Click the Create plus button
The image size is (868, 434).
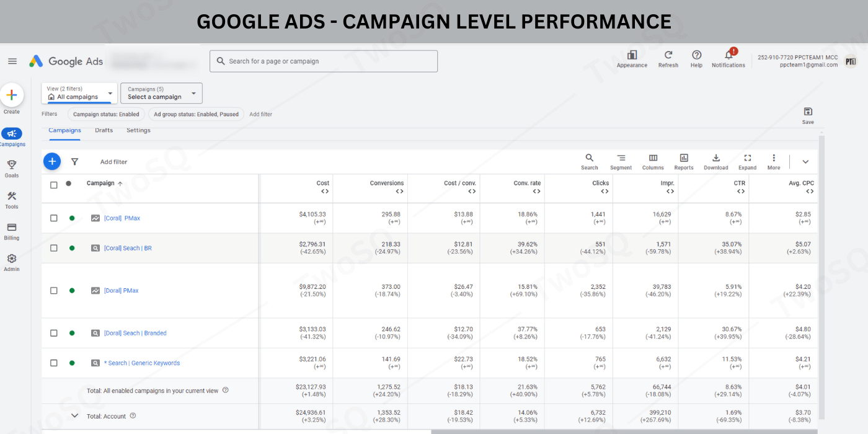point(12,95)
